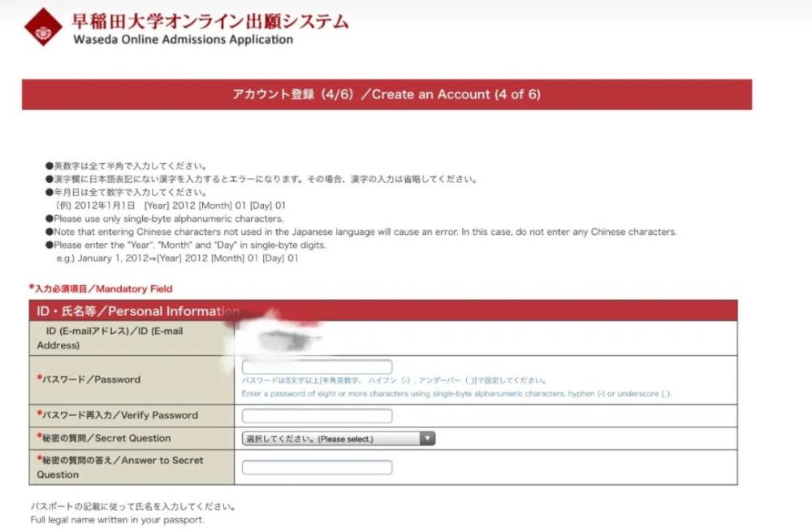Viewport: 812px width, 529px height.
Task: Click the 'Please use only single-byte alphanumeric characters' note
Action: (x=165, y=219)
